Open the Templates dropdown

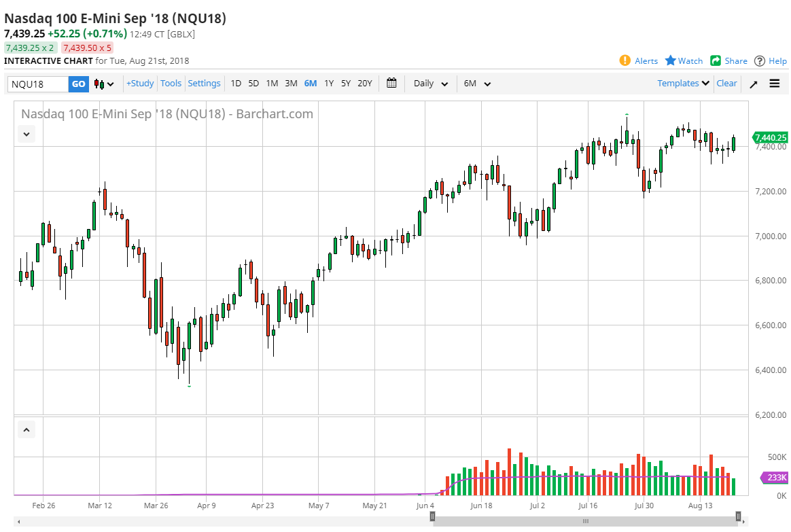tap(683, 83)
